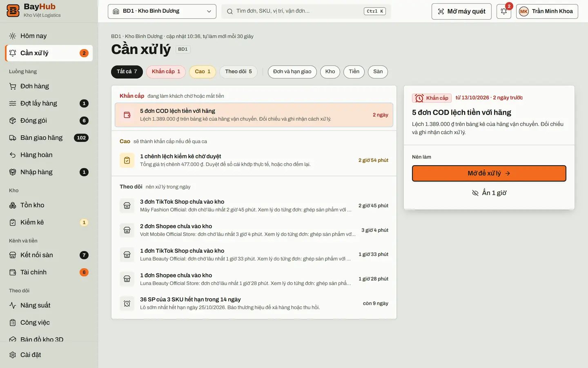Click the Mở để xử lý button
Viewport: 588px width, 368px height.
pos(489,173)
